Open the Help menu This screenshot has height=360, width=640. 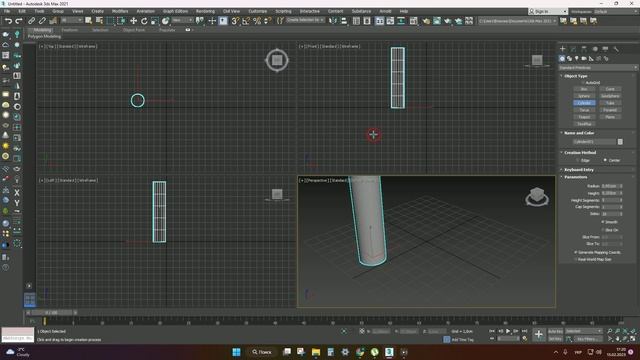click(404, 11)
